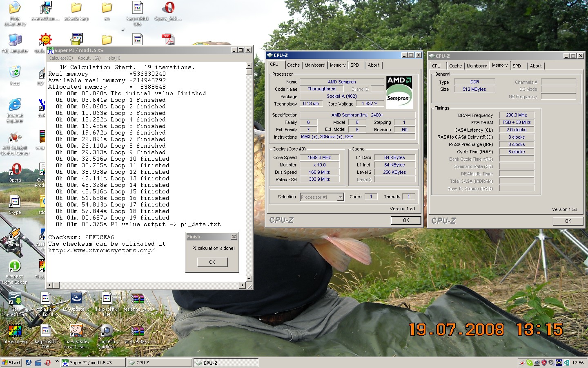Select the 'en' folder on the desktop
Screen dimensions: 588x368
coord(107,11)
